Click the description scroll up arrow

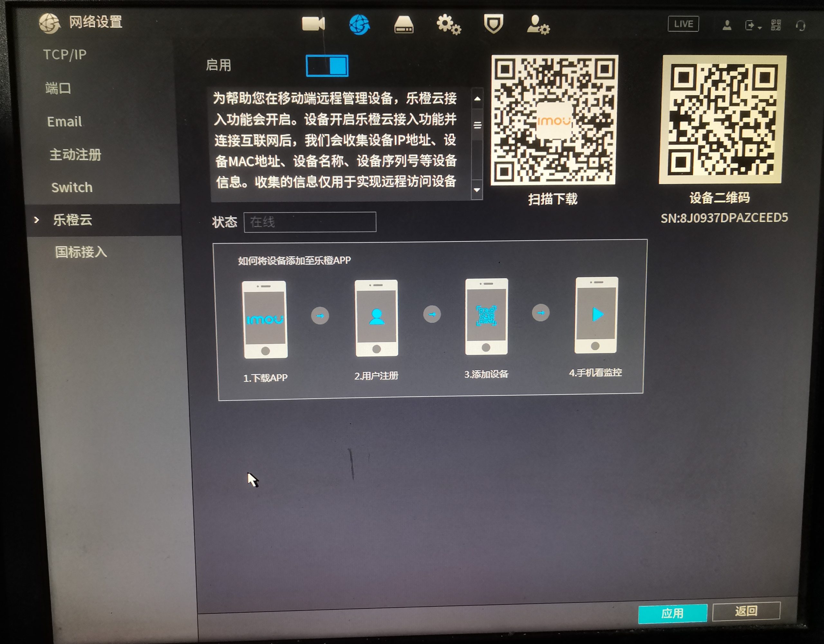click(x=477, y=99)
